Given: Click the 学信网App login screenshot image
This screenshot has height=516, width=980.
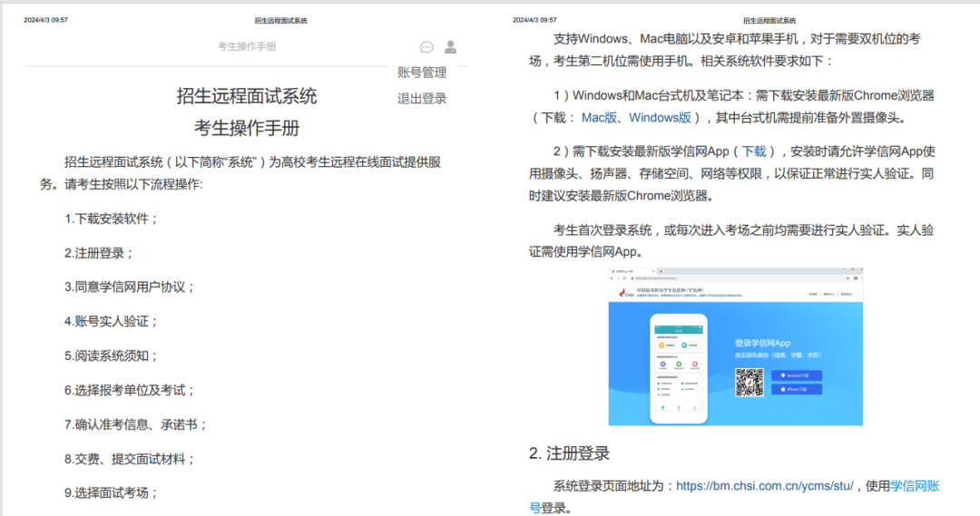Looking at the screenshot, I should (736, 346).
